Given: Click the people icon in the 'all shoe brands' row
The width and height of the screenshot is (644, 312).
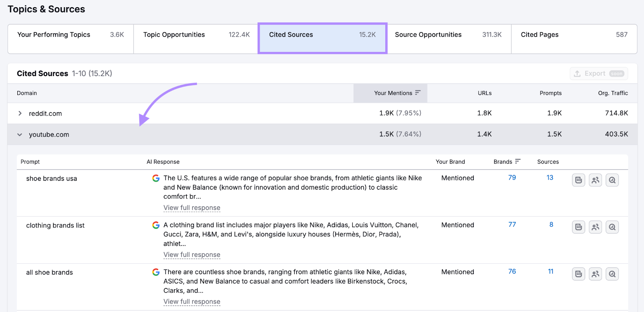Looking at the screenshot, I should coord(595,274).
